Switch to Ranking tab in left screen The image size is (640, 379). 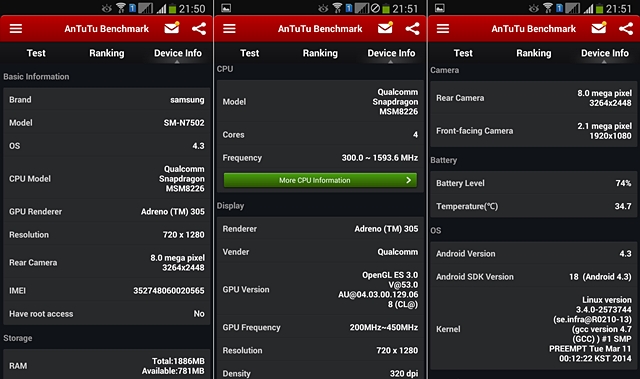107,53
